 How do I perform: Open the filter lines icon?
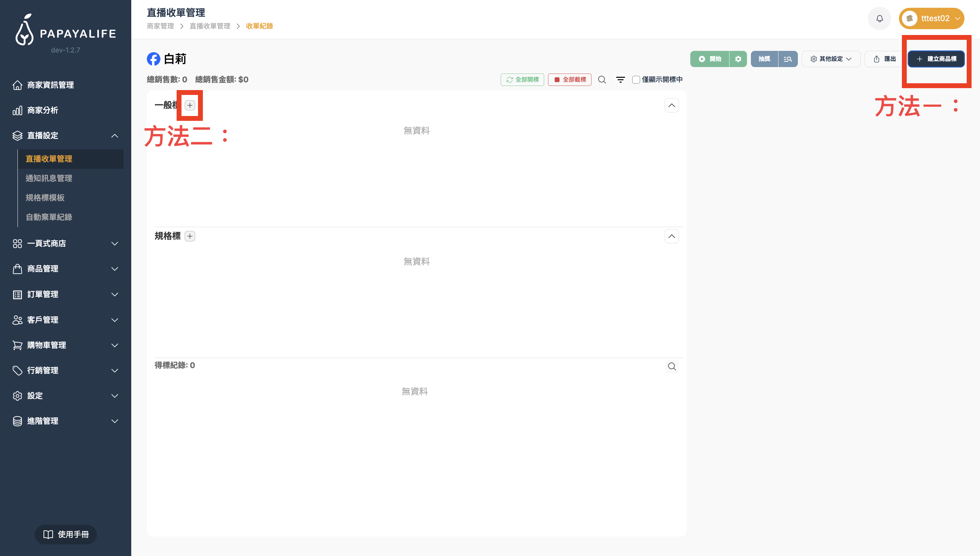(620, 79)
